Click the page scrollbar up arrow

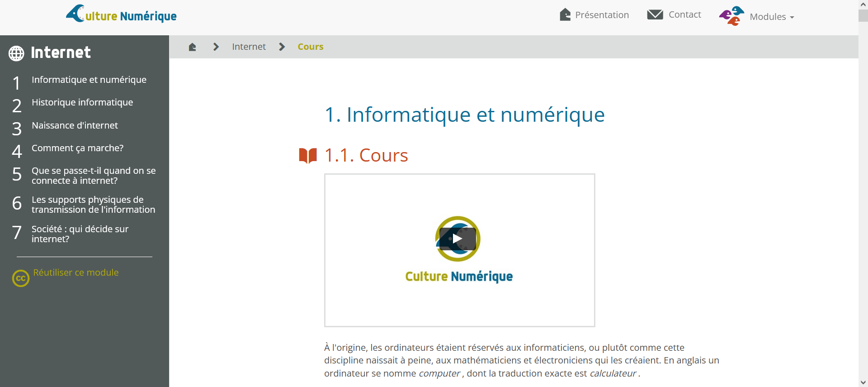tap(863, 4)
